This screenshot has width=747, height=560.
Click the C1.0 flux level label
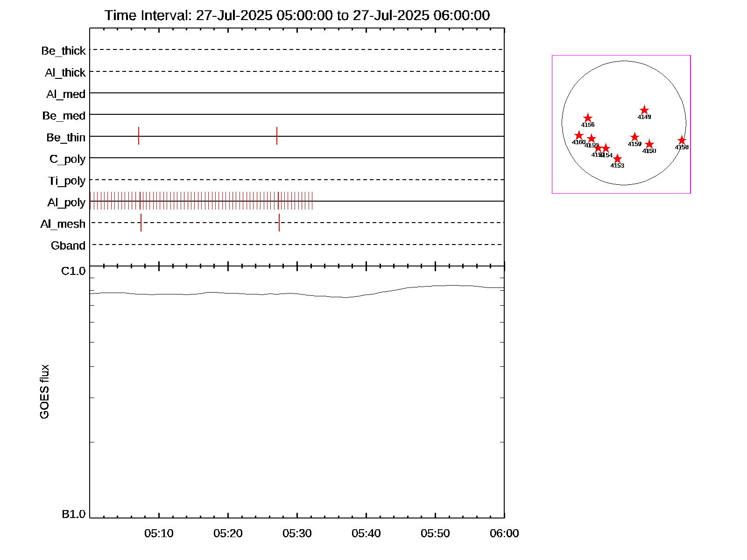tap(73, 271)
